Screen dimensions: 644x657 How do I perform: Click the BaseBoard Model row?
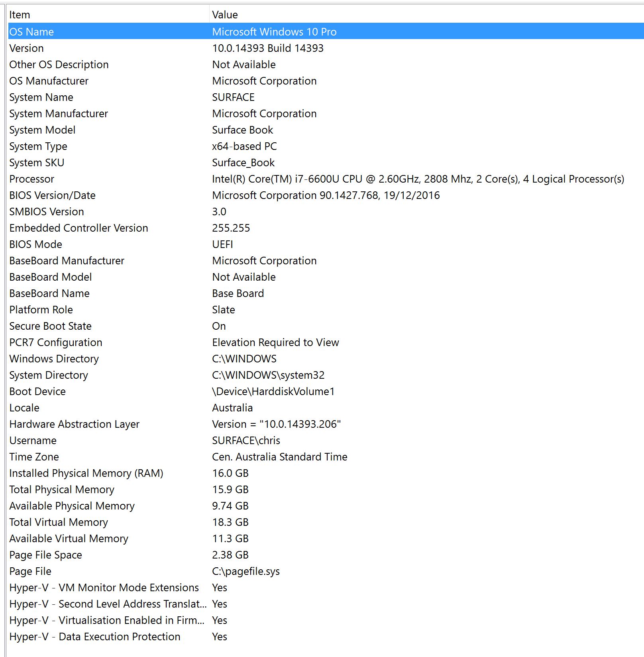(326, 277)
